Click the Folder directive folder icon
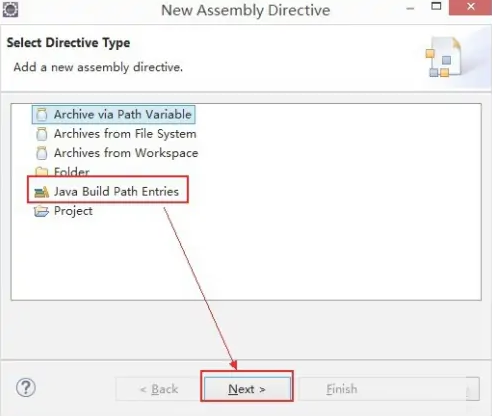 [x=42, y=171]
